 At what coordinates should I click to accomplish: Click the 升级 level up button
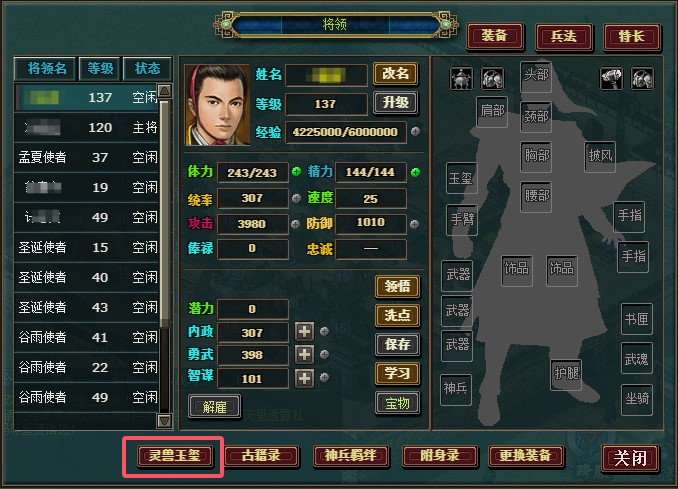(x=396, y=103)
